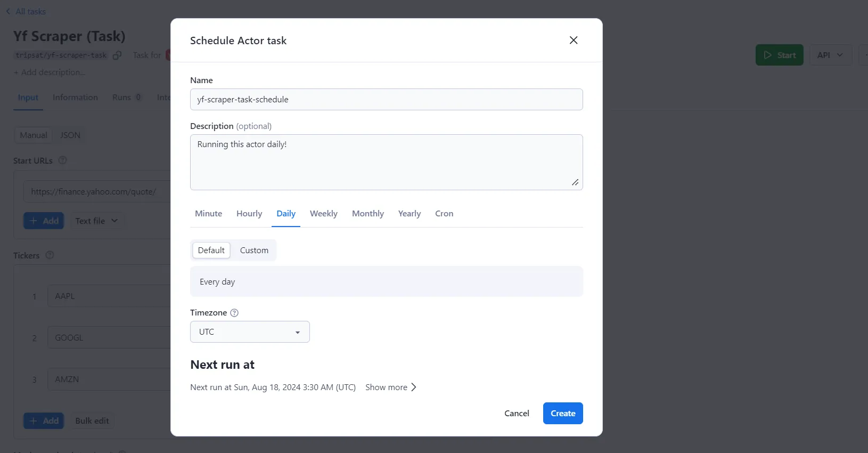Click the description textarea resize handle
The image size is (868, 453).
575,182
